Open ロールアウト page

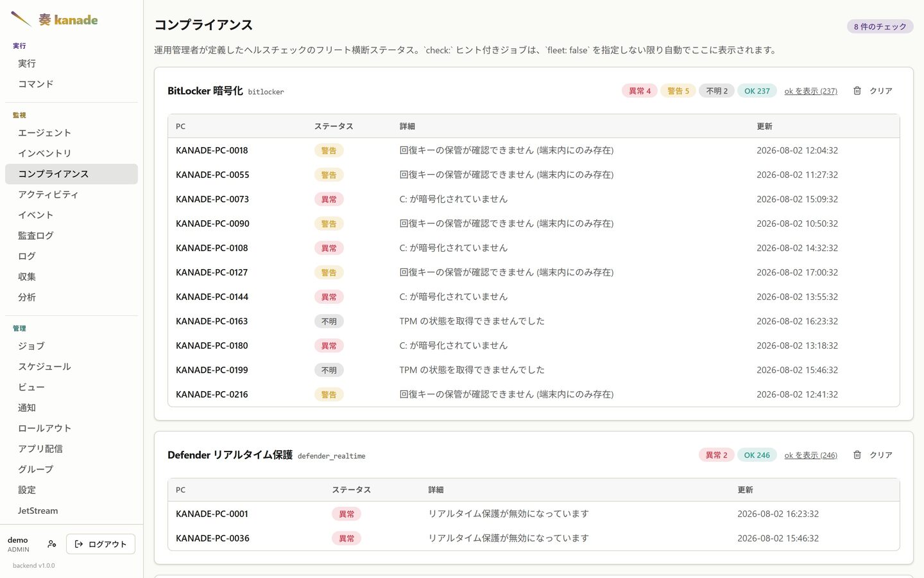point(71,428)
